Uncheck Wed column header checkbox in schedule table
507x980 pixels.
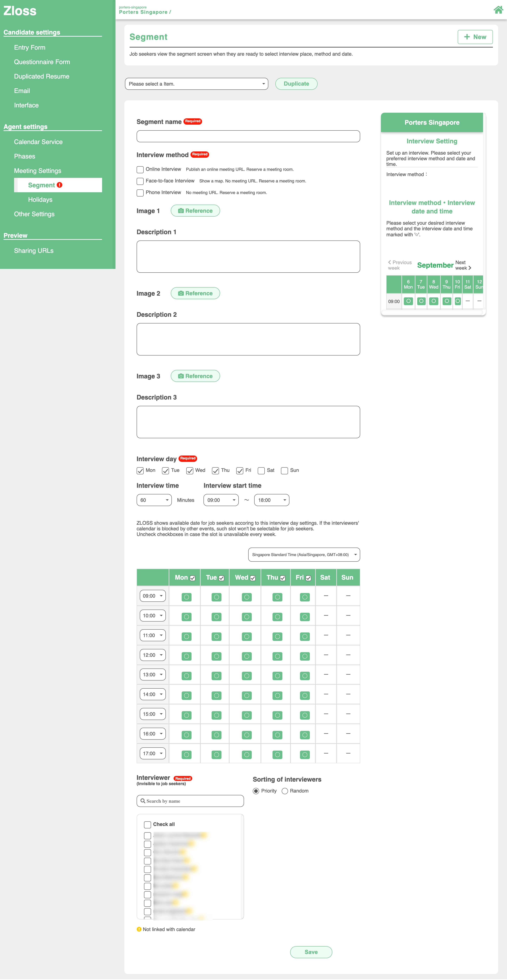pyautogui.click(x=253, y=578)
